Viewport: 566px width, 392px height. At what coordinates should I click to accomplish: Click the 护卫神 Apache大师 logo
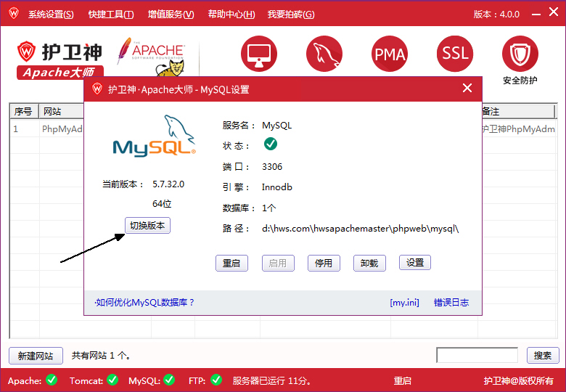point(61,58)
